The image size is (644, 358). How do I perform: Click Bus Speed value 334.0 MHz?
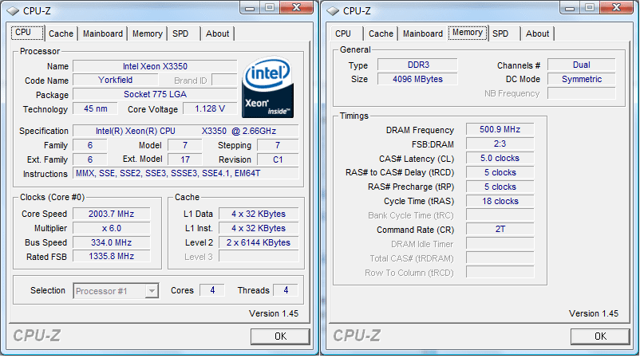point(111,242)
